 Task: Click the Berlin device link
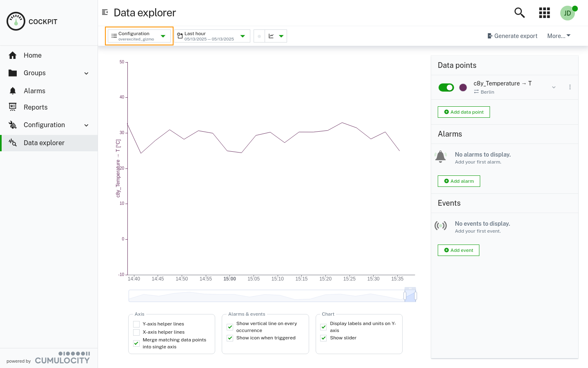488,92
